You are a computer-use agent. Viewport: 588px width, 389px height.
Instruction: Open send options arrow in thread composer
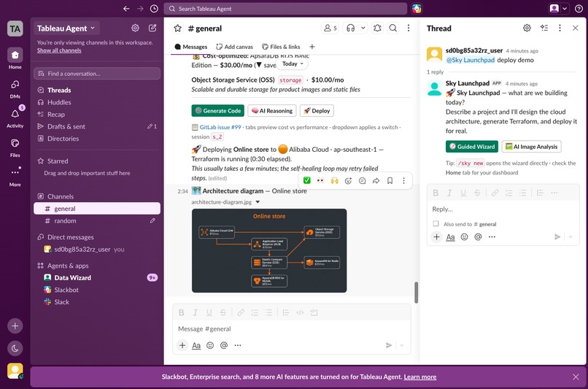coord(570,236)
